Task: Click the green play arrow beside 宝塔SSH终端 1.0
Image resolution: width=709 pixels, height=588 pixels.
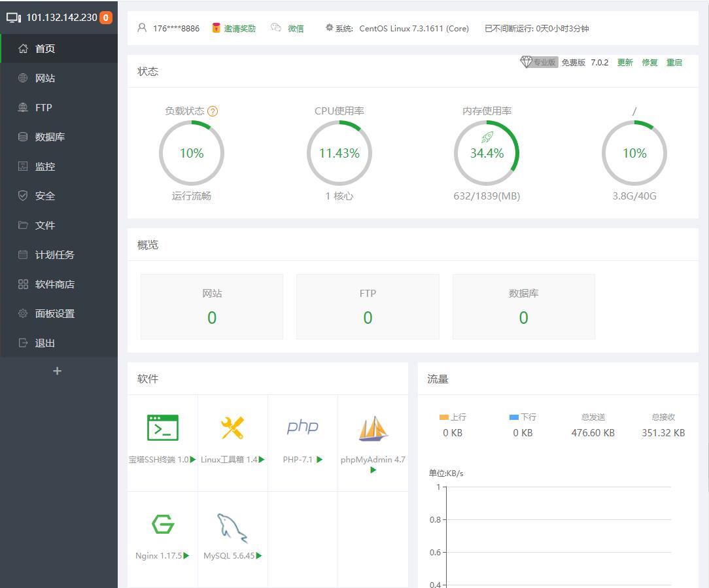Action: pyautogui.click(x=193, y=460)
